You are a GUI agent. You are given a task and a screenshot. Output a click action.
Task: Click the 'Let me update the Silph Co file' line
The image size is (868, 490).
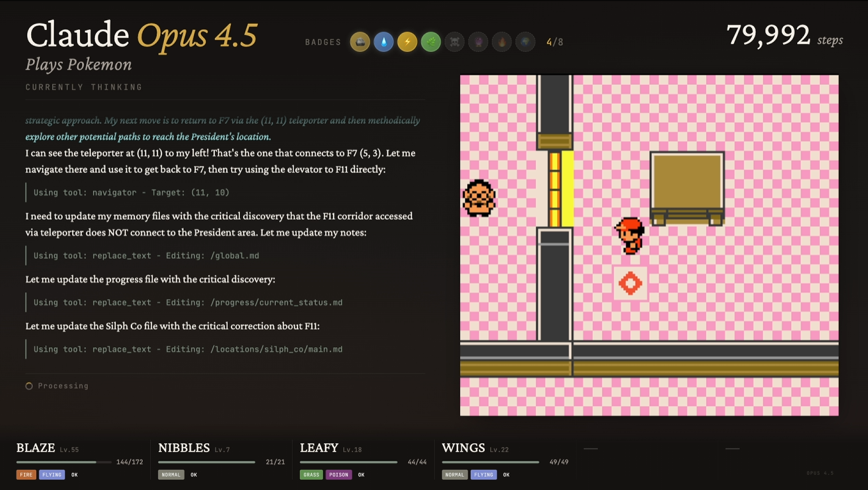pyautogui.click(x=172, y=326)
